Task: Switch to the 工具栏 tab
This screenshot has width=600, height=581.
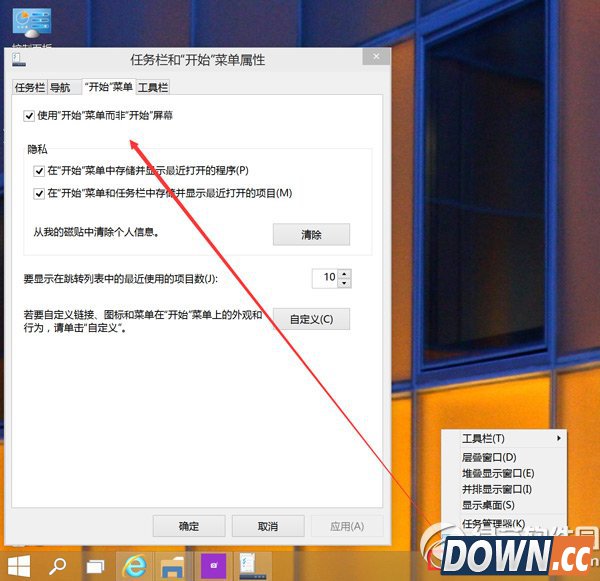Action: point(153,88)
